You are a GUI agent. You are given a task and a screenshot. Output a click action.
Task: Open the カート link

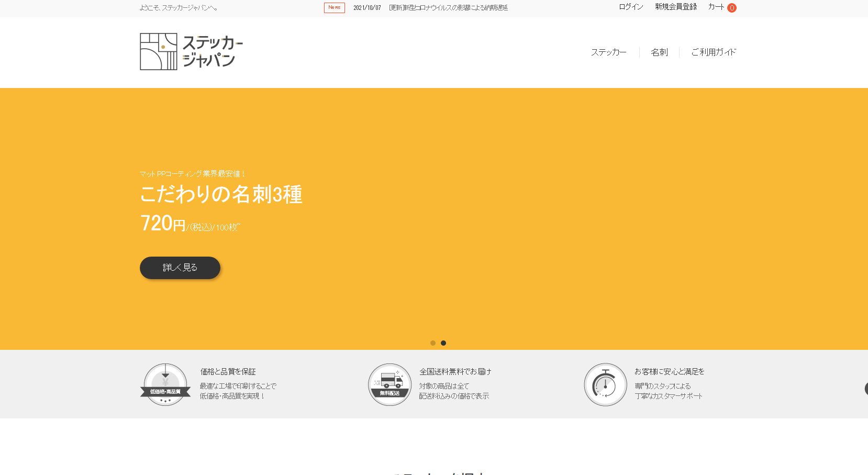click(716, 7)
